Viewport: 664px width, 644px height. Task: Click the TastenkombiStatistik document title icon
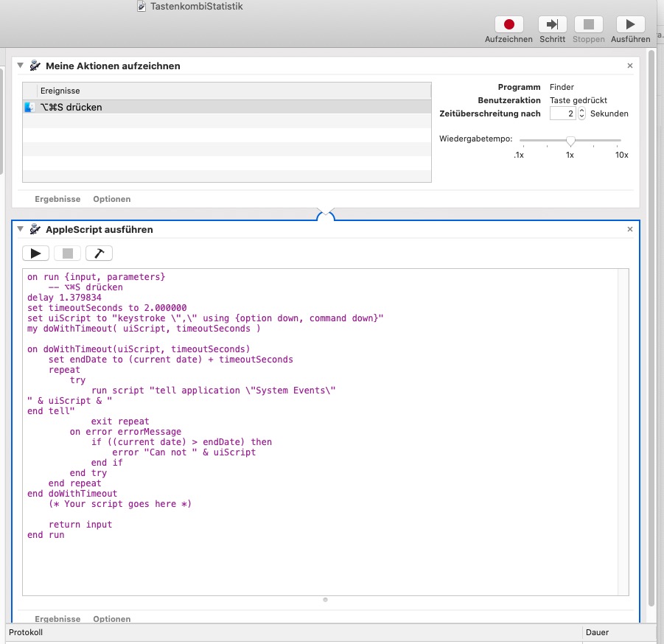(141, 6)
